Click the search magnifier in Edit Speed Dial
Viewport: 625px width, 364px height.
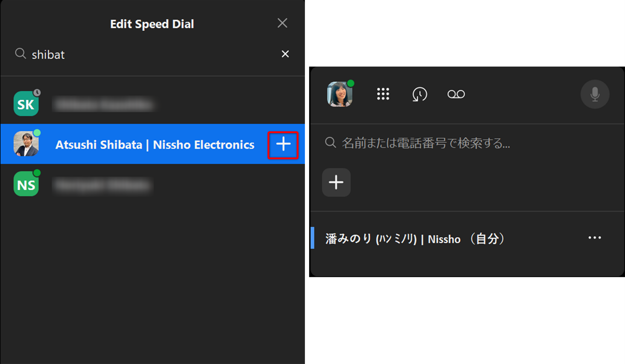[20, 53]
